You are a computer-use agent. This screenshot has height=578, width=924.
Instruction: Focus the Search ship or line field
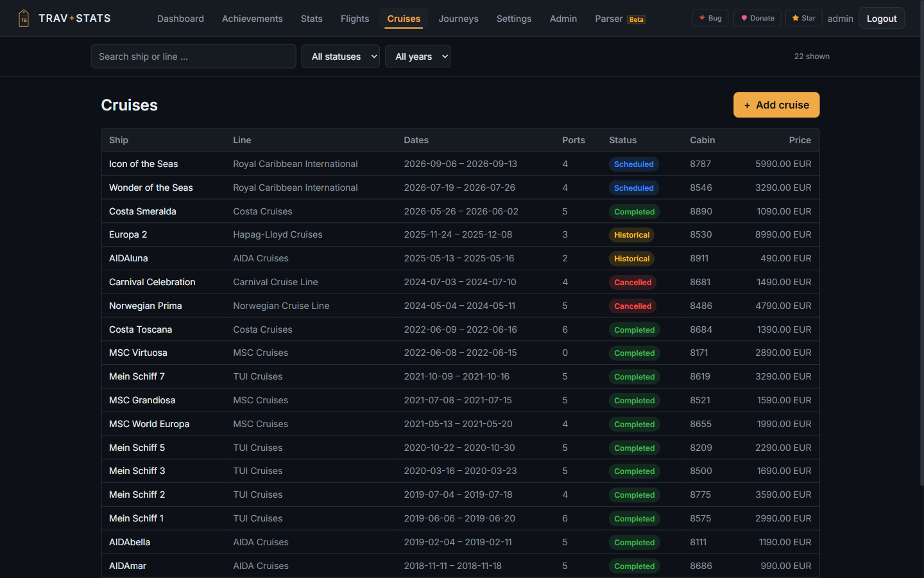pos(193,57)
